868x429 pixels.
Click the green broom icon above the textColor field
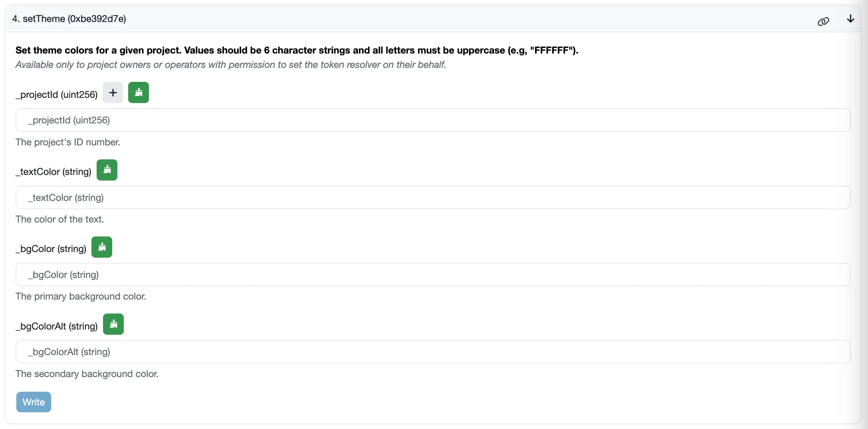pos(107,170)
